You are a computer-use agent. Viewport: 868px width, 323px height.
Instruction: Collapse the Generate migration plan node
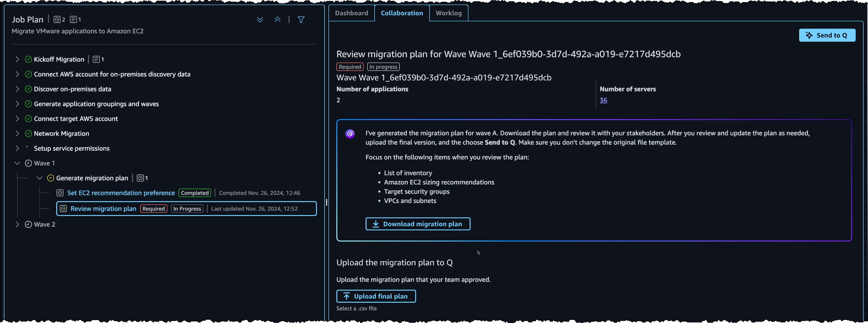click(39, 178)
